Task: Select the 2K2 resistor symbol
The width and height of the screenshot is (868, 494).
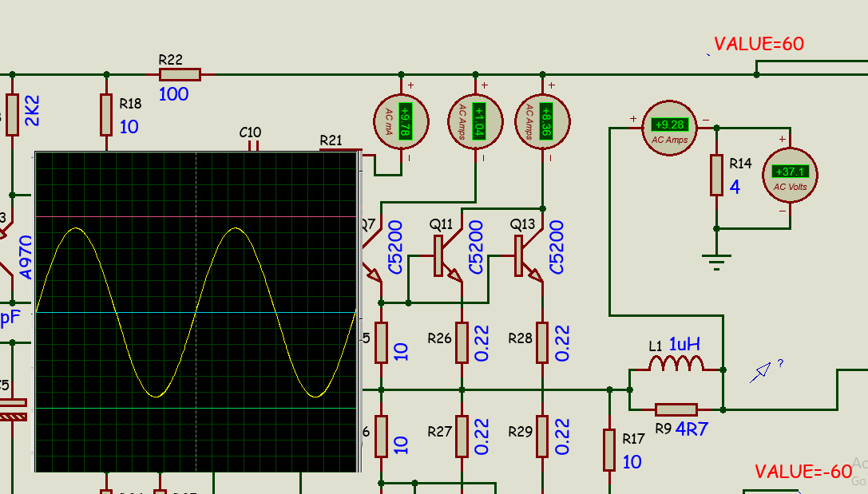Action: coord(12,114)
